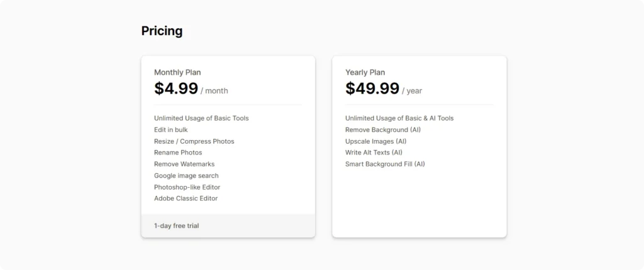This screenshot has height=270, width=644.
Task: Click 'Remove Watemarks' feature
Action: click(184, 164)
